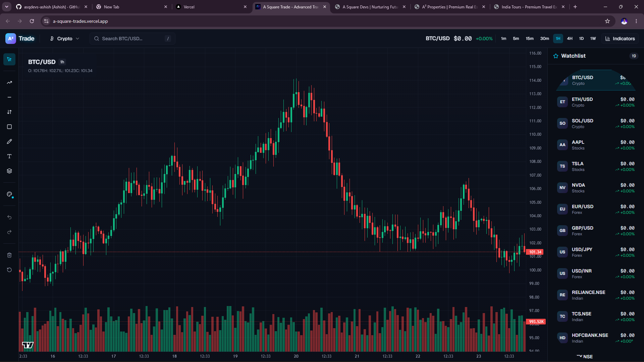View site information icon in address bar
644x362 pixels.
(x=47, y=21)
